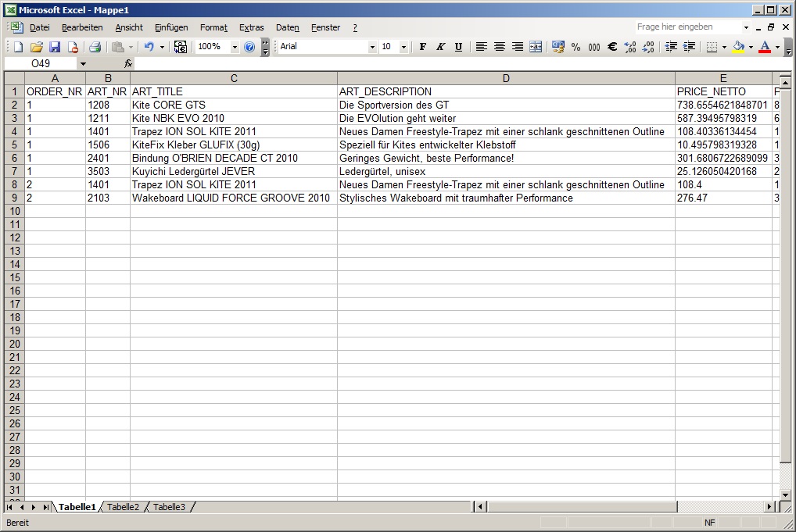Undo the last action with blue arrow
The width and height of the screenshot is (796, 532).
pos(149,47)
